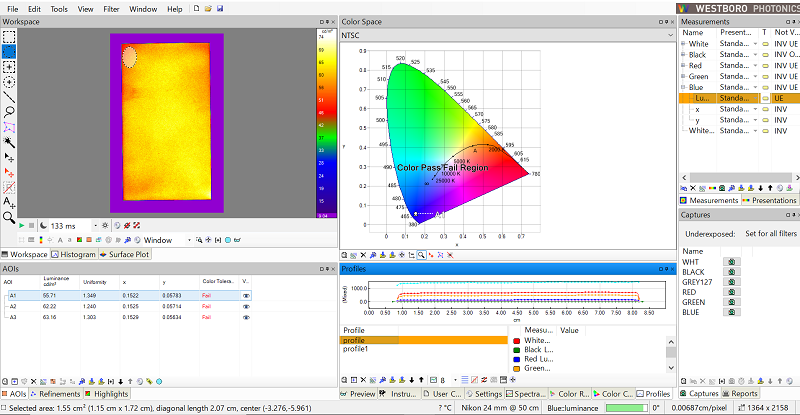Viewport: 800px width, 415px height.
Task: Collapse the Blue measurement tree node
Action: [683, 87]
